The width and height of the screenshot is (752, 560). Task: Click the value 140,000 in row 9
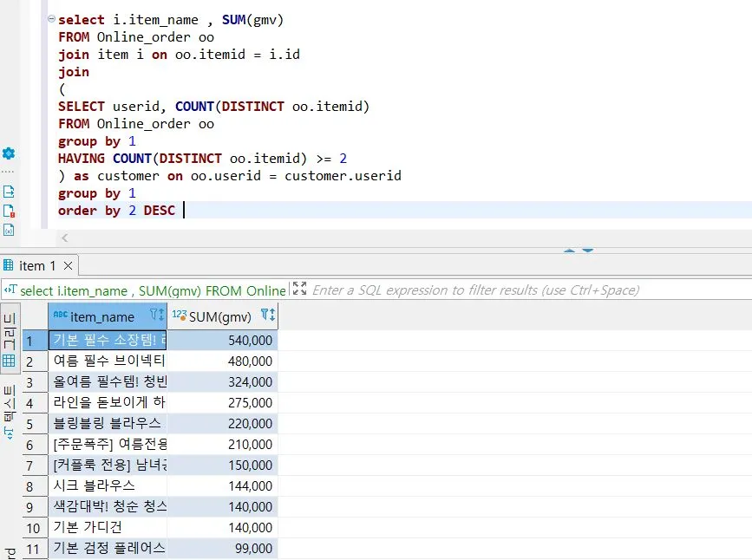click(250, 507)
